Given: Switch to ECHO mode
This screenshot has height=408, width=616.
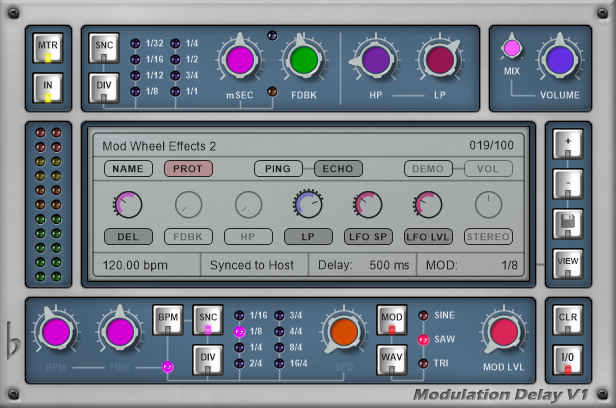Looking at the screenshot, I should 338,168.
